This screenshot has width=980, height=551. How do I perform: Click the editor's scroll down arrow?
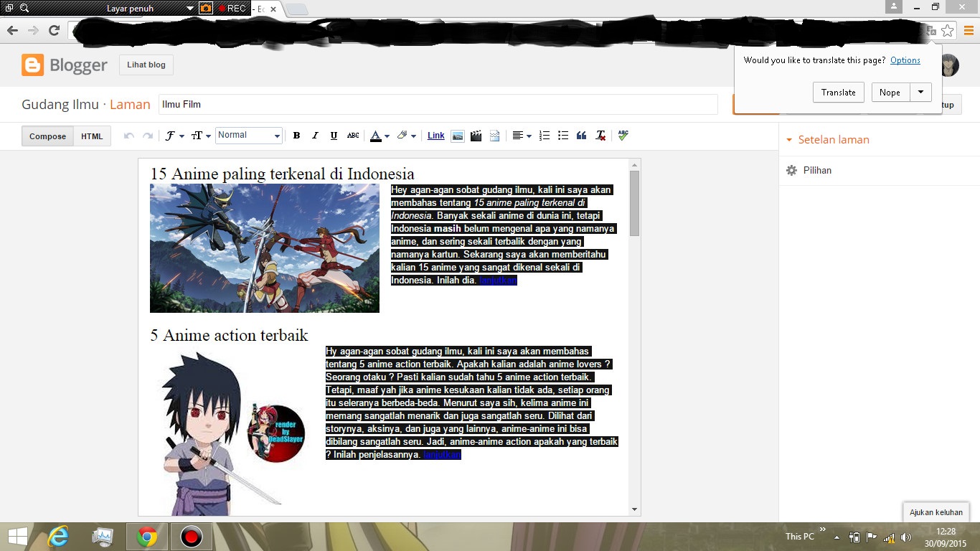tap(634, 509)
